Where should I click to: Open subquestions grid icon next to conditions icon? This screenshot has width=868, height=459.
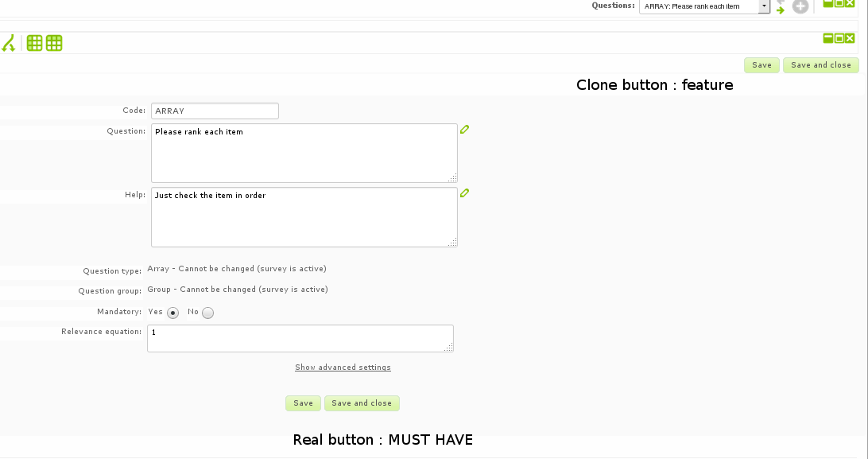(34, 43)
